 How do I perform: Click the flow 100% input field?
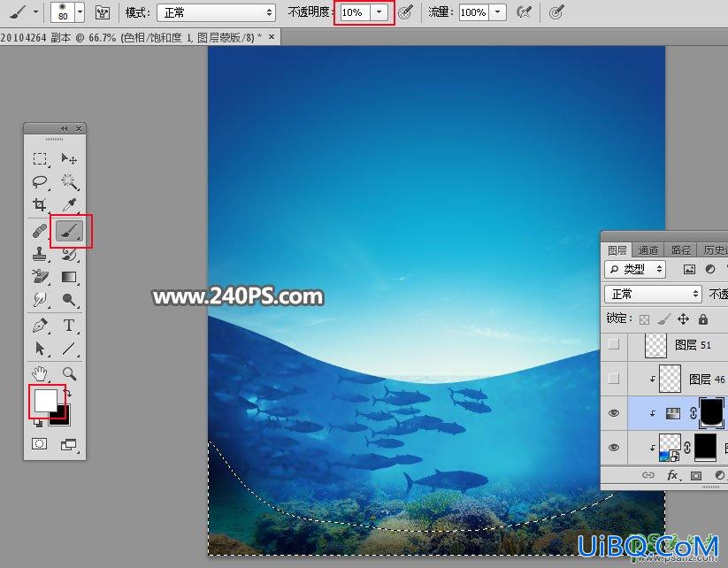473,12
